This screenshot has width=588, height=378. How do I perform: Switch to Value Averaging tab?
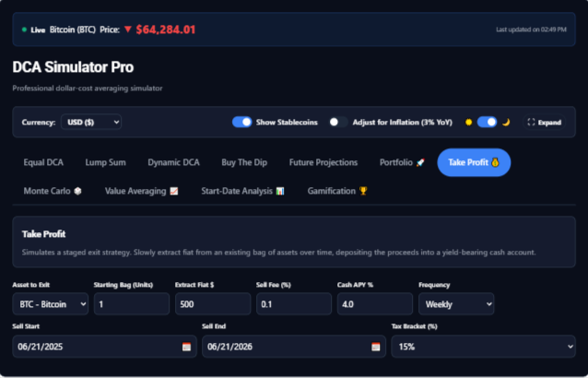pyautogui.click(x=141, y=191)
